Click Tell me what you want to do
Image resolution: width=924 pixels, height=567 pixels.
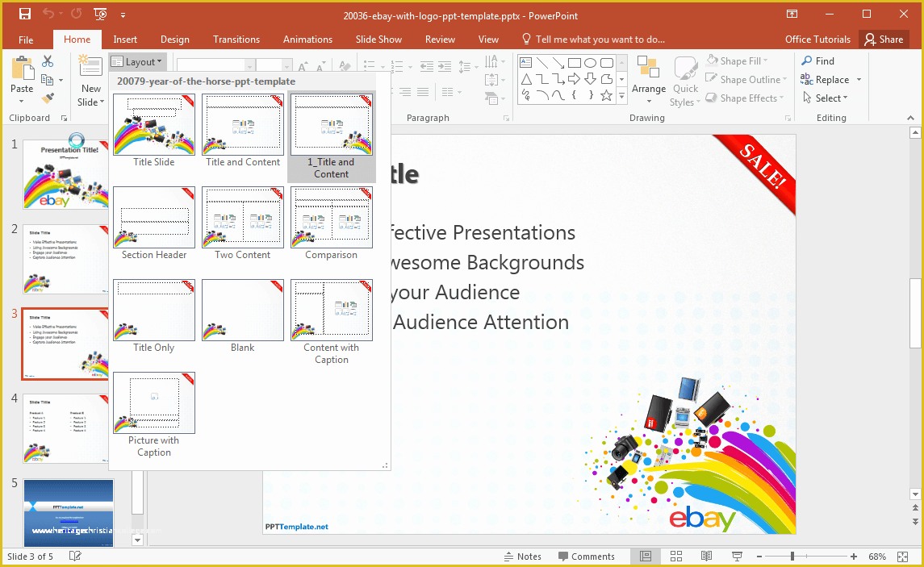pyautogui.click(x=593, y=40)
